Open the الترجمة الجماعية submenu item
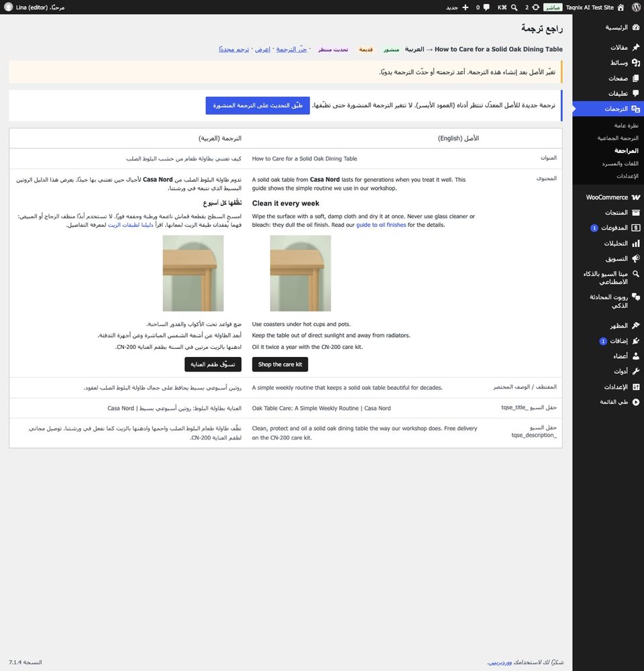Screen dimensions: 644x671 tap(618, 138)
